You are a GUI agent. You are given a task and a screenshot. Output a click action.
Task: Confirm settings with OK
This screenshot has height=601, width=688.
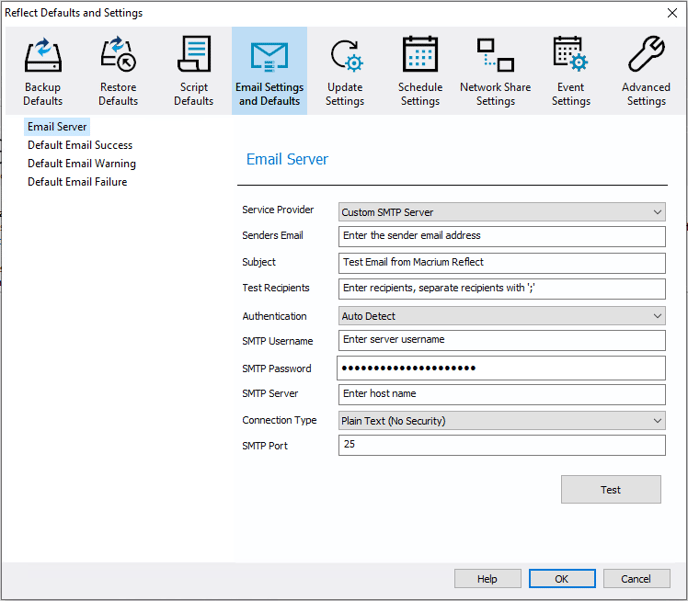(562, 579)
